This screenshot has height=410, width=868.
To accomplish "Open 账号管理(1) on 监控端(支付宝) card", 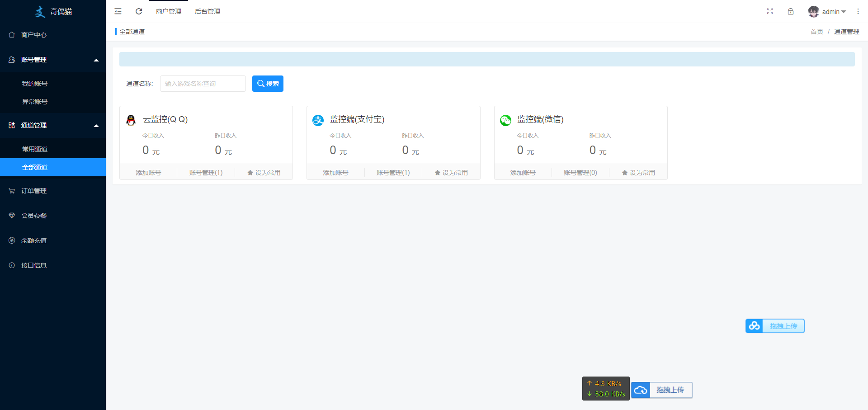I will (x=393, y=173).
